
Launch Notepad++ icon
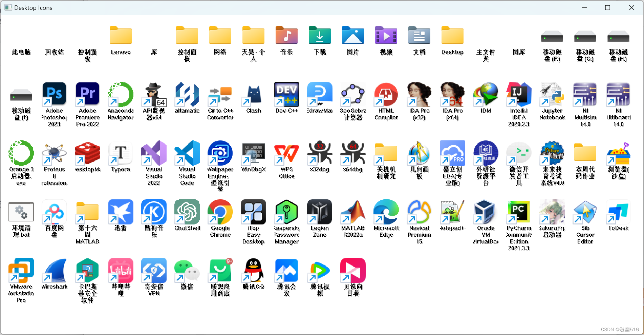(452, 212)
